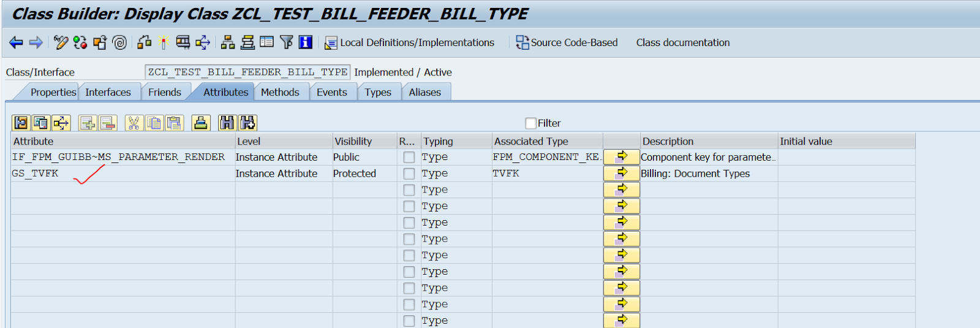Find next with the binoculars-plus icon
The height and width of the screenshot is (328, 980).
coord(247,123)
